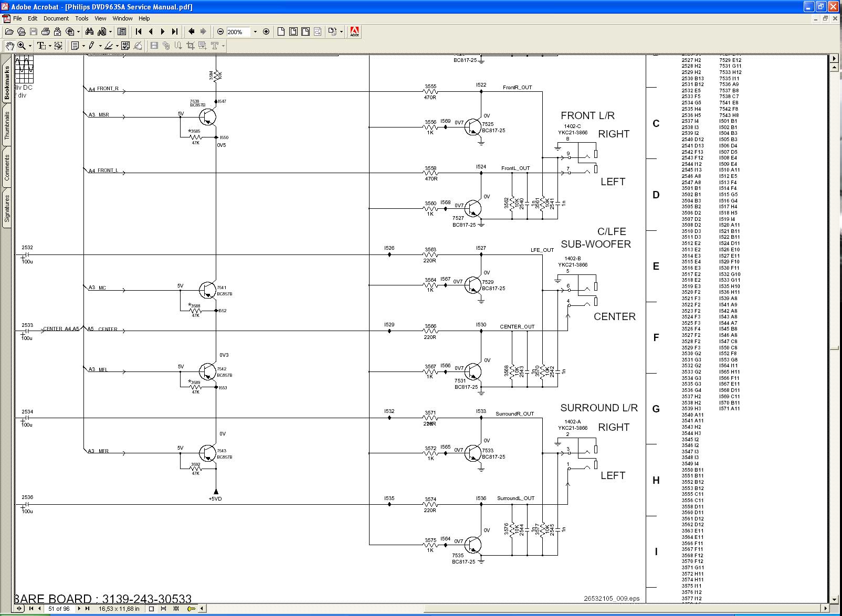Expand Pencil tool options dropdown arrow
The width and height of the screenshot is (842, 616).
point(100,46)
